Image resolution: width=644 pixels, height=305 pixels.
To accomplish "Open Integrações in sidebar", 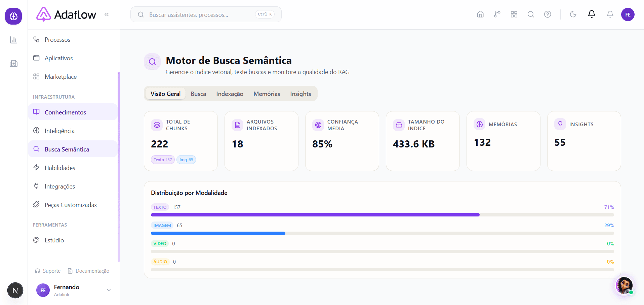I will [x=73, y=186].
